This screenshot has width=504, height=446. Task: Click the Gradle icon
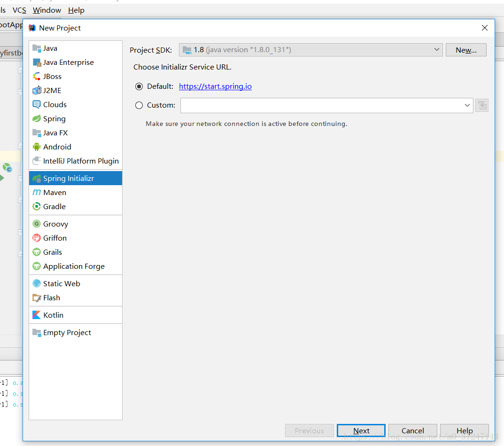(37, 206)
